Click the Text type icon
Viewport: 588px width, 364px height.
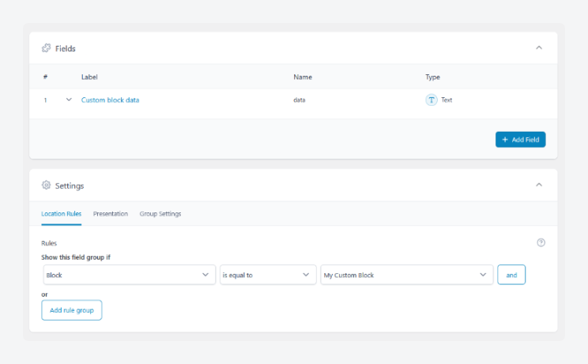click(x=432, y=100)
